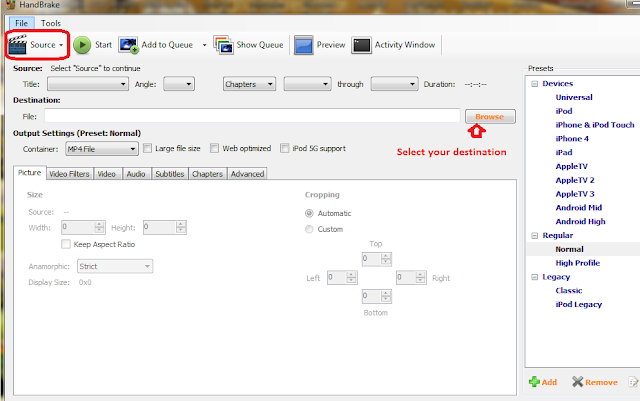Select the iPhone 4 preset

point(572,139)
